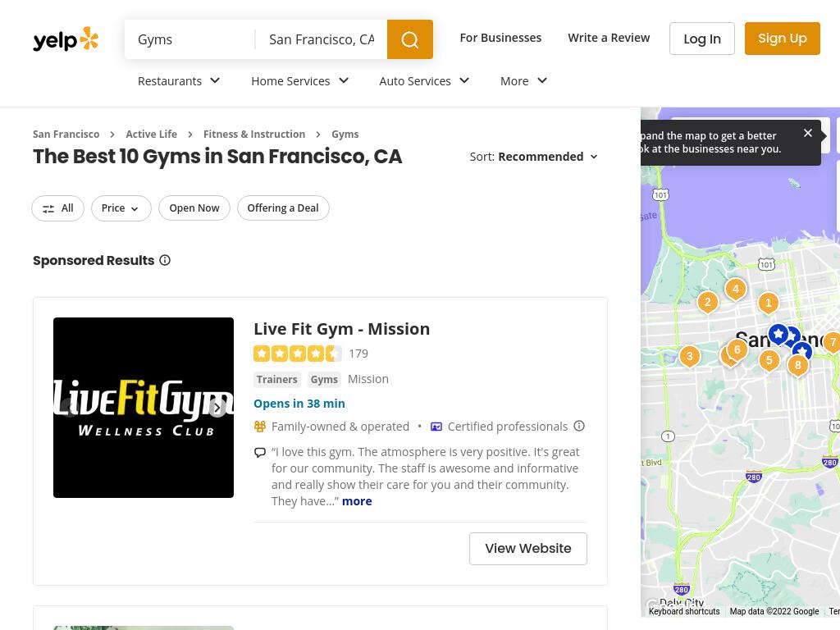
Task: Open the Sort: Recommended dropdown
Action: coord(533,157)
